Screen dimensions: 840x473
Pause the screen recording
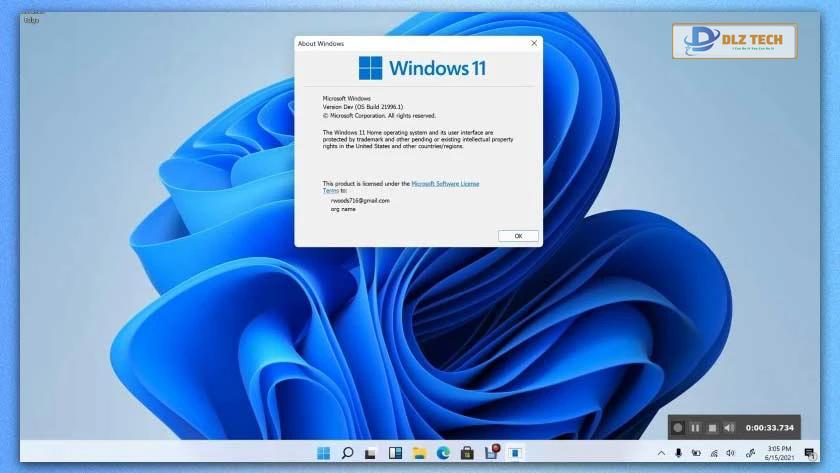[695, 427]
